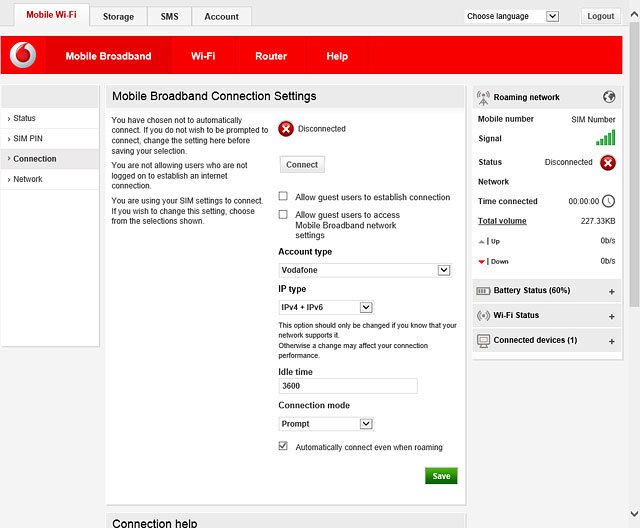Image resolution: width=640 pixels, height=528 pixels.
Task: Expand the Battery Status section with plus
Action: pos(611,291)
